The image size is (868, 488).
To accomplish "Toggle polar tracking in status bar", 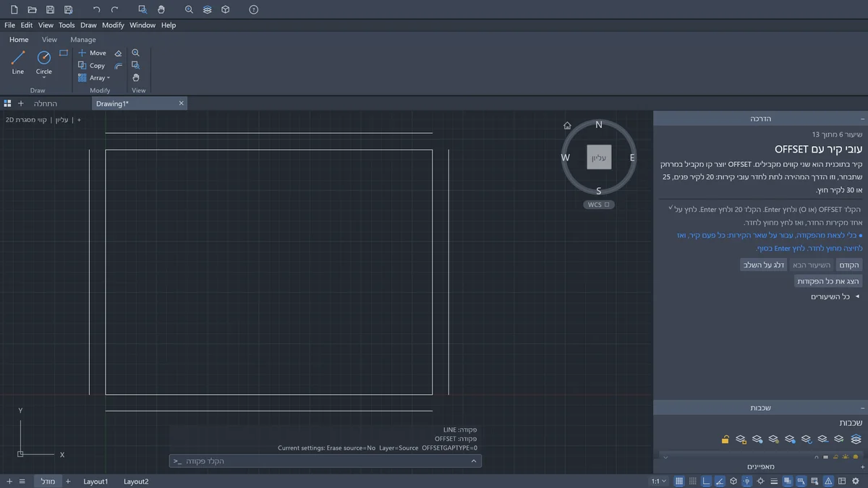I will pyautogui.click(x=720, y=481).
